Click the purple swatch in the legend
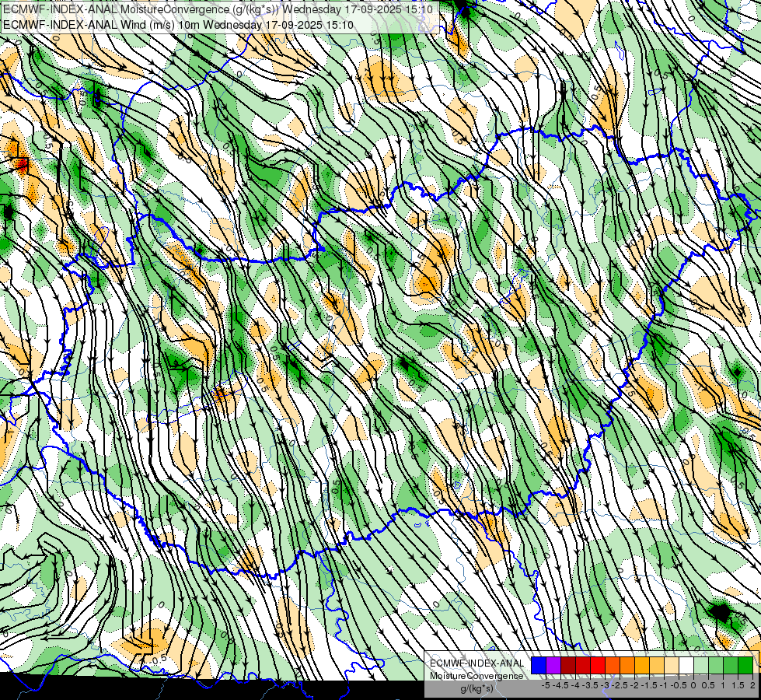The width and height of the screenshot is (761, 700). [553, 665]
